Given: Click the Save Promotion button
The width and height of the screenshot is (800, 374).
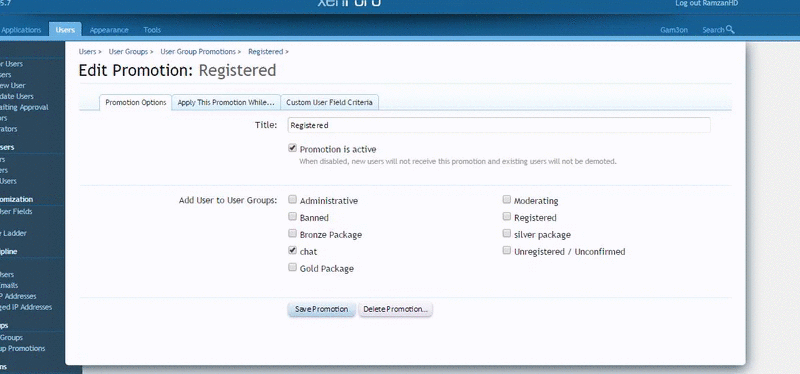Looking at the screenshot, I should pyautogui.click(x=321, y=309).
